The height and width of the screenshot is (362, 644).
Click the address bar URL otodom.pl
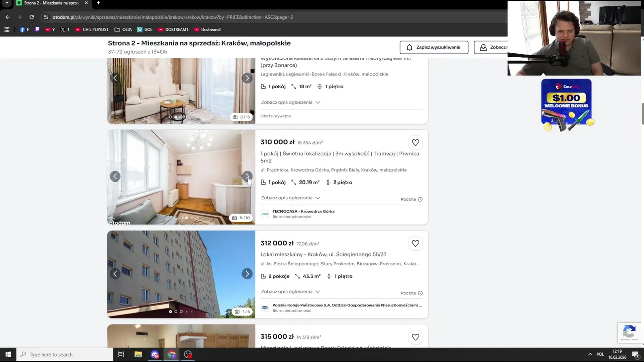pos(173,17)
